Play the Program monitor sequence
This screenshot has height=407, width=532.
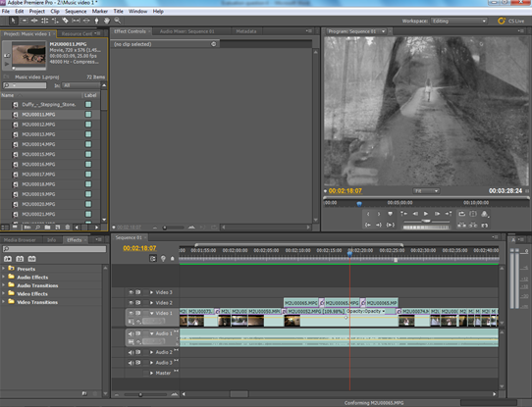point(425,214)
